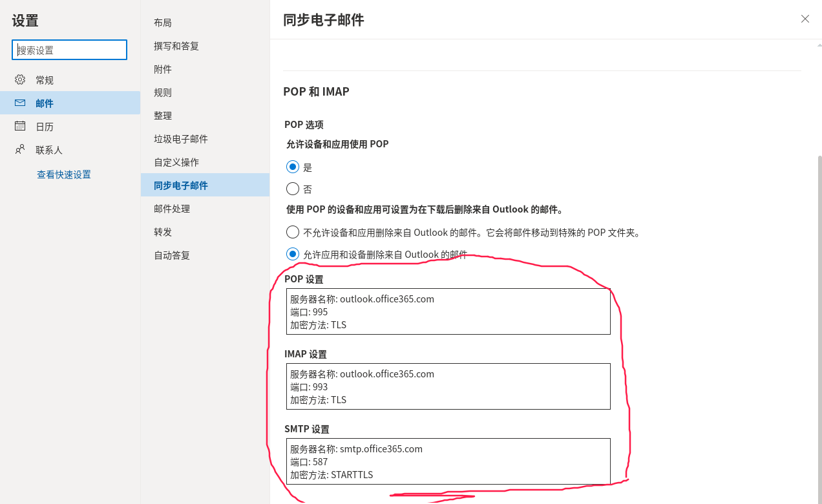The height and width of the screenshot is (504, 822).
Task: Click the SMTP 设置 label
Action: click(x=307, y=429)
